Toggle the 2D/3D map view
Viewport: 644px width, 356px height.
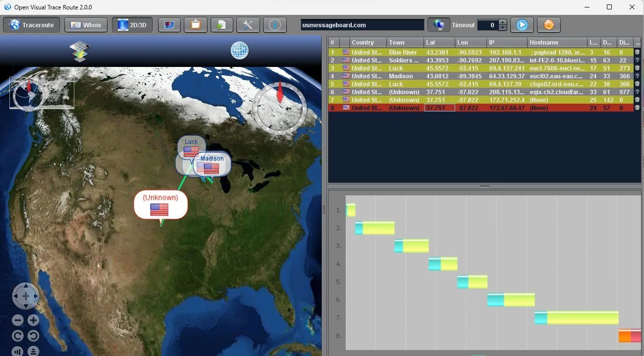pos(132,25)
